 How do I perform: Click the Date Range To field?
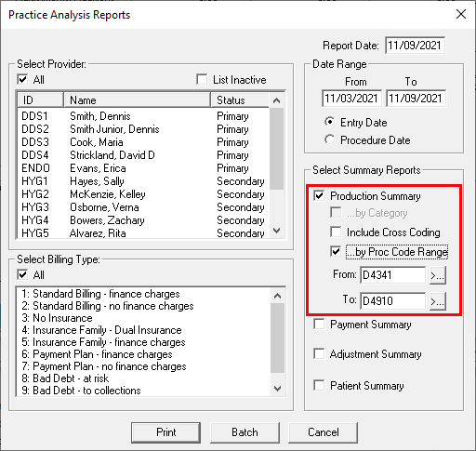point(416,99)
